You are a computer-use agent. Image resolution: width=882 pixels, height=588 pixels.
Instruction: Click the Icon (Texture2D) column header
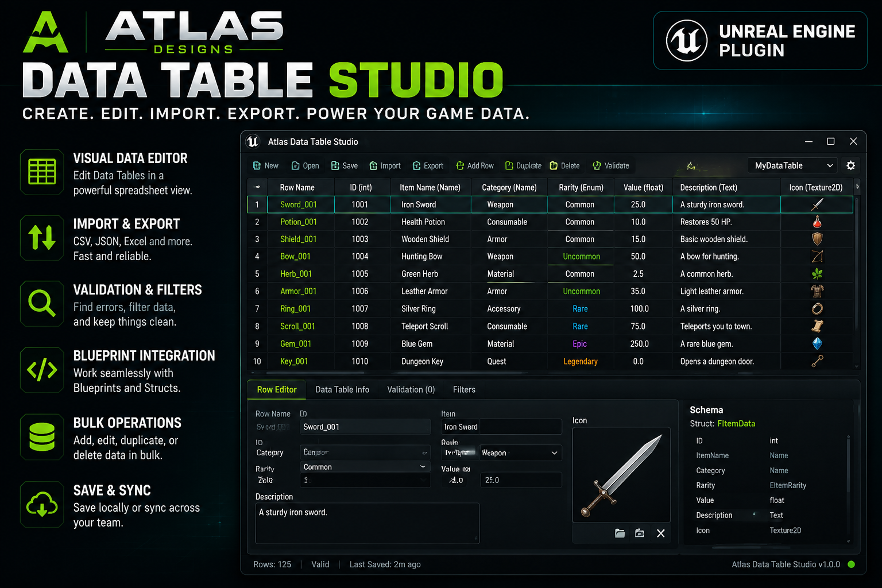point(816,187)
